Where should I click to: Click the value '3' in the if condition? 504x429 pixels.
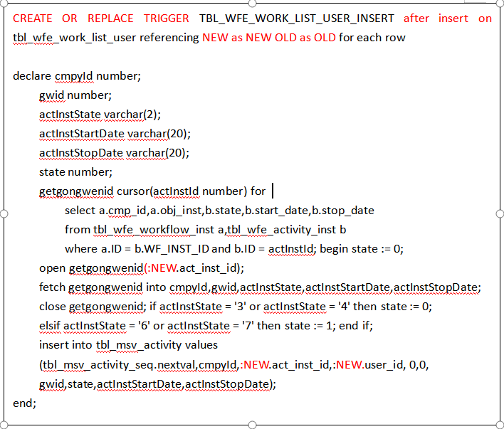(241, 307)
